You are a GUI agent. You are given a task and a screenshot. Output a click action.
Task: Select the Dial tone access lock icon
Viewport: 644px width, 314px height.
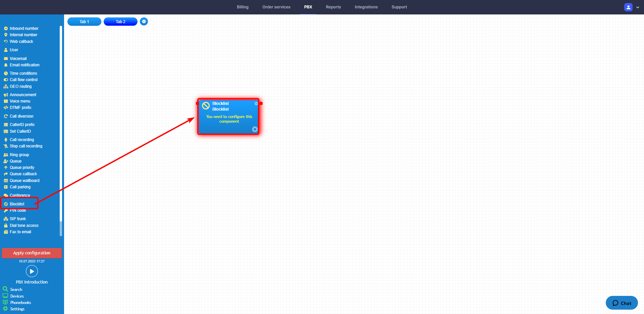tap(6, 226)
